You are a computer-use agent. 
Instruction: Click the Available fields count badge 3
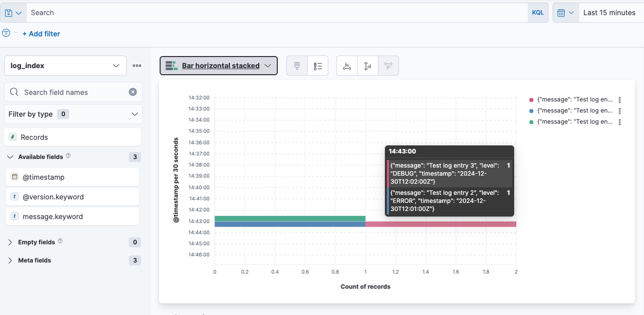(x=135, y=157)
